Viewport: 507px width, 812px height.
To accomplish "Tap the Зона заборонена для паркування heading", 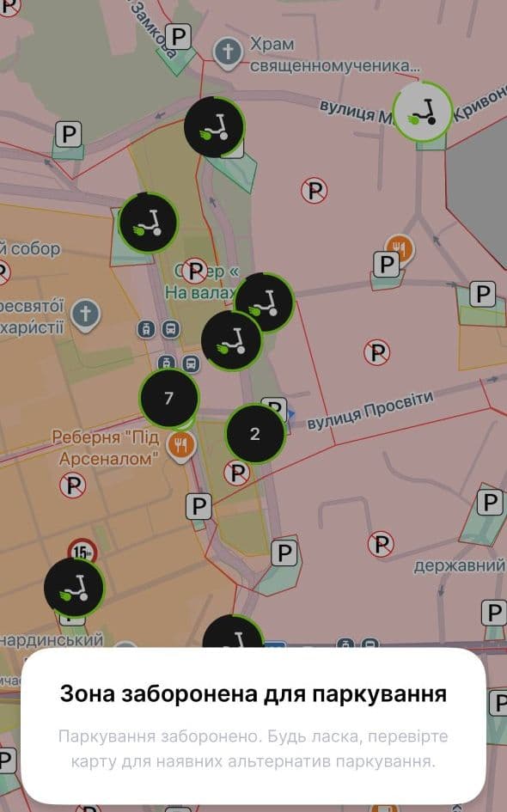I will (x=253, y=693).
